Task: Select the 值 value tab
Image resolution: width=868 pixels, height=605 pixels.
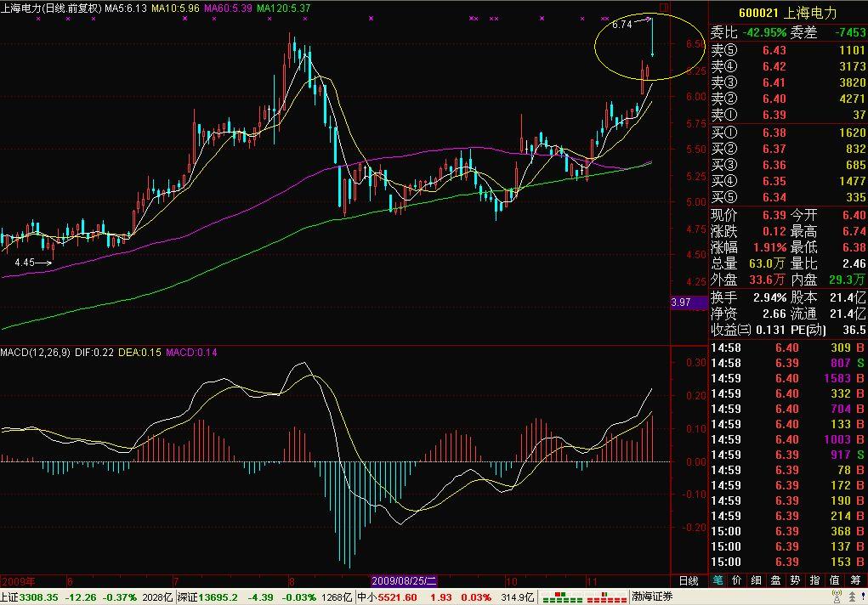Action: pos(834,580)
